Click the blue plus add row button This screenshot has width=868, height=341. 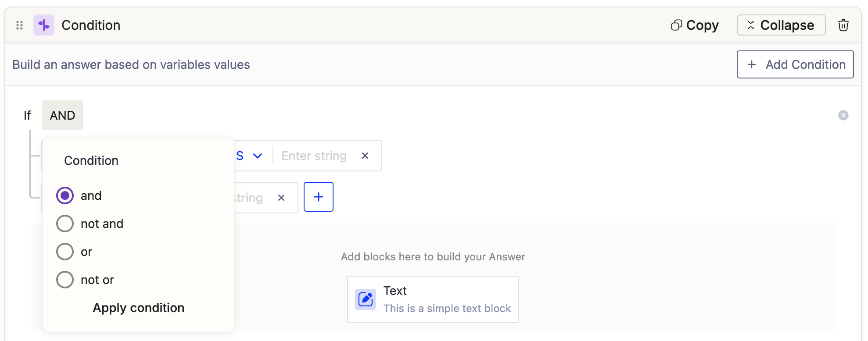318,197
